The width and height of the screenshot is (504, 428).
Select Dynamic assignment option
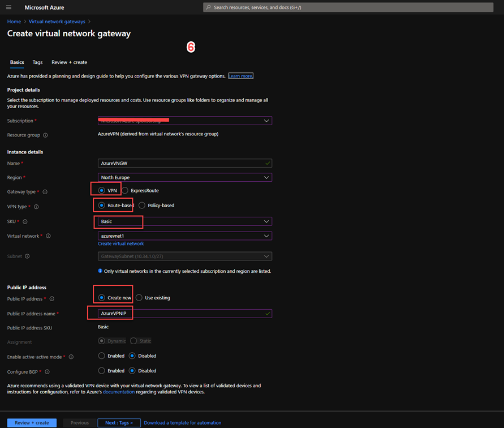click(102, 341)
